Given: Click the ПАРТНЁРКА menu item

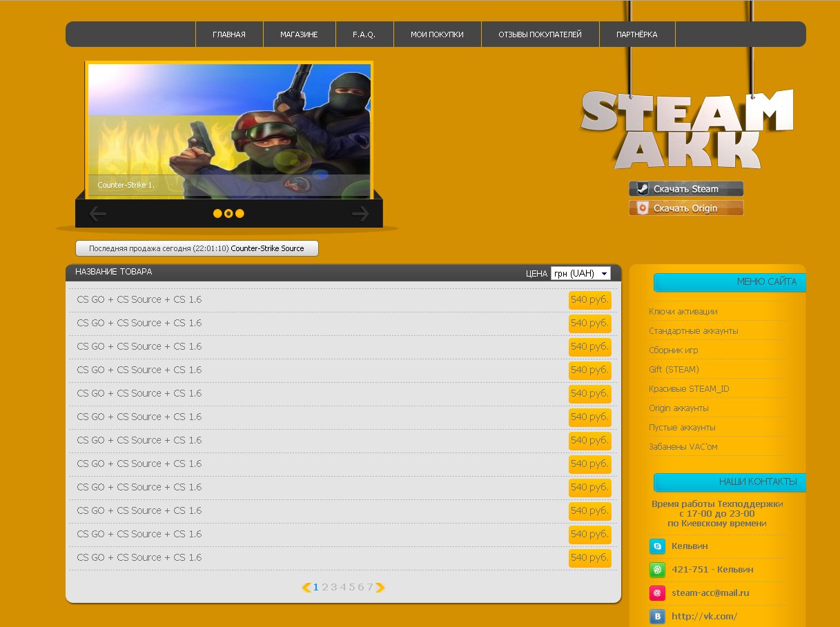Looking at the screenshot, I should pyautogui.click(x=637, y=34).
